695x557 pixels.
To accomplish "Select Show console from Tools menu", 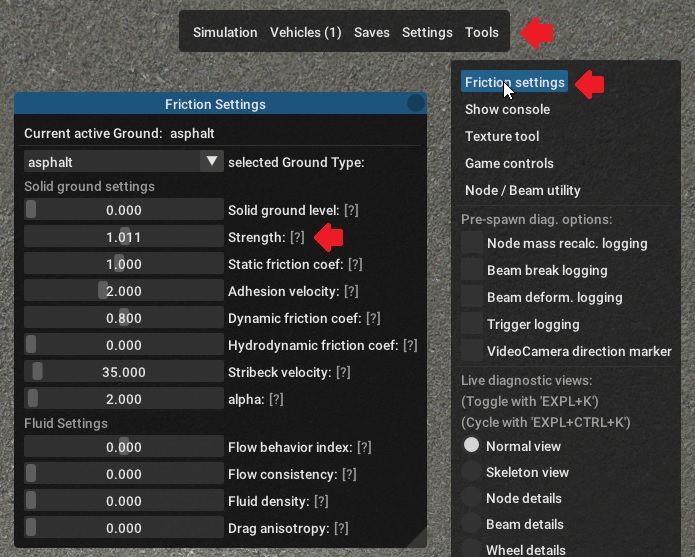I will point(507,109).
